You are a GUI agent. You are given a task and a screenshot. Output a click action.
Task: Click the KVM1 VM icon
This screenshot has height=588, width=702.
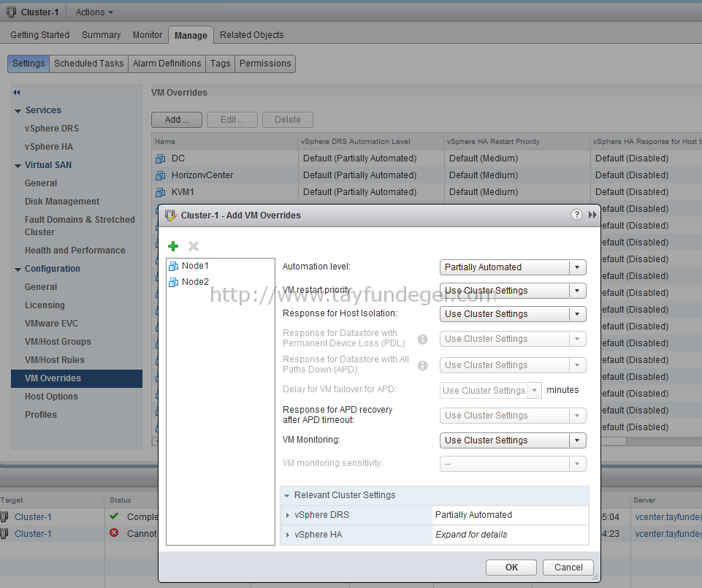coord(160,192)
